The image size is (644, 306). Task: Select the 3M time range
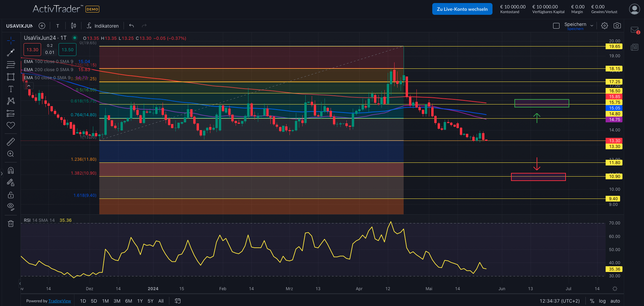(x=117, y=301)
